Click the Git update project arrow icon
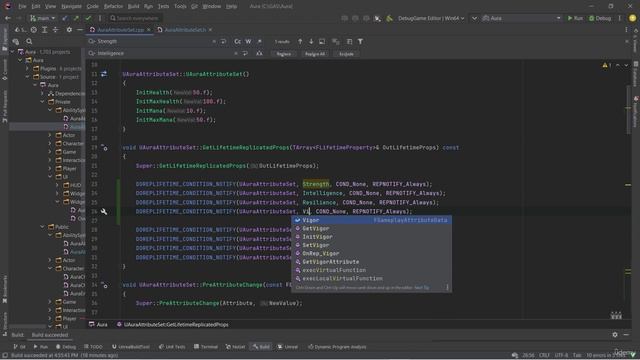 coord(64,18)
